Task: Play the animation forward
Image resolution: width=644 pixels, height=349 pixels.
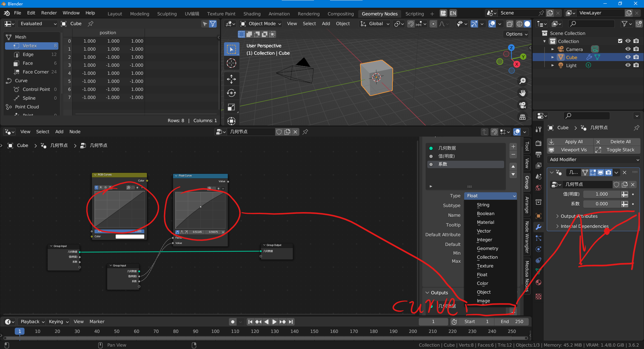Action: (x=274, y=322)
